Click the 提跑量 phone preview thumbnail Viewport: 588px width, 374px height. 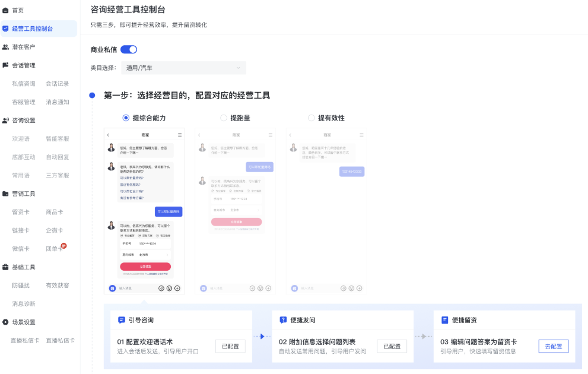coord(235,211)
